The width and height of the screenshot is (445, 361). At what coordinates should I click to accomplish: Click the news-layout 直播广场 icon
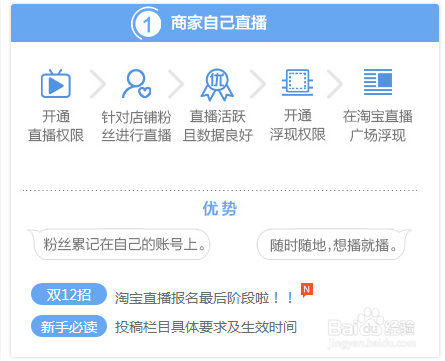tap(378, 82)
